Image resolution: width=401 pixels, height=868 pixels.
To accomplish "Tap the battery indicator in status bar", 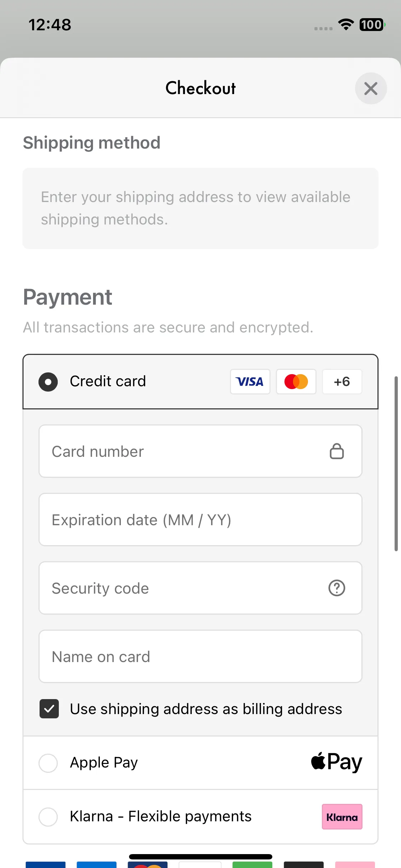I will 372,25.
